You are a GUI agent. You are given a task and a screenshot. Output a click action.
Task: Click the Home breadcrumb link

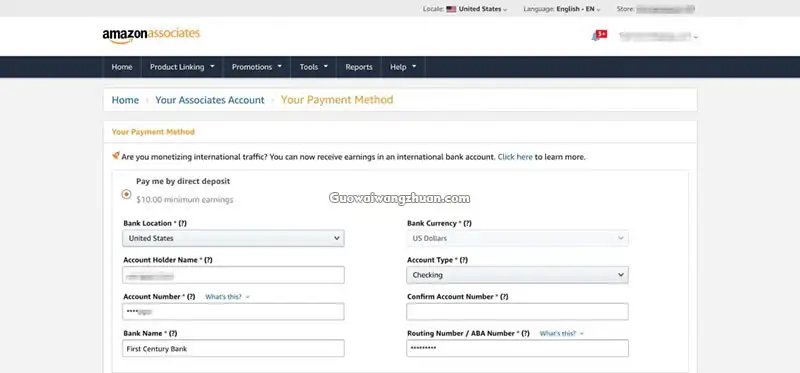pyautogui.click(x=125, y=100)
